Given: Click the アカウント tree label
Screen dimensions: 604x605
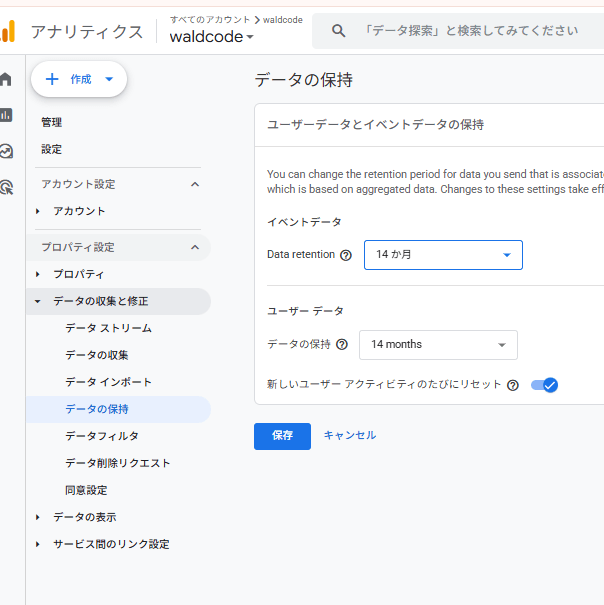Looking at the screenshot, I should tap(79, 211).
